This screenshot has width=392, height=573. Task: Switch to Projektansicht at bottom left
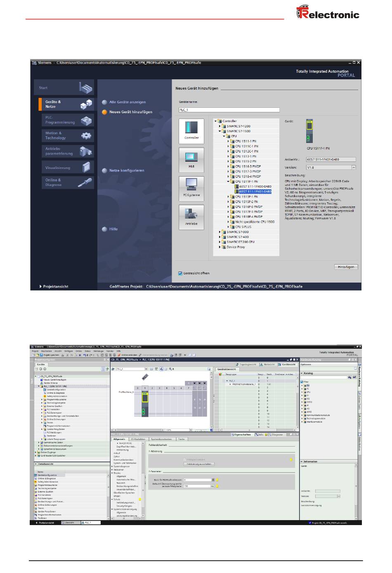pos(54,286)
